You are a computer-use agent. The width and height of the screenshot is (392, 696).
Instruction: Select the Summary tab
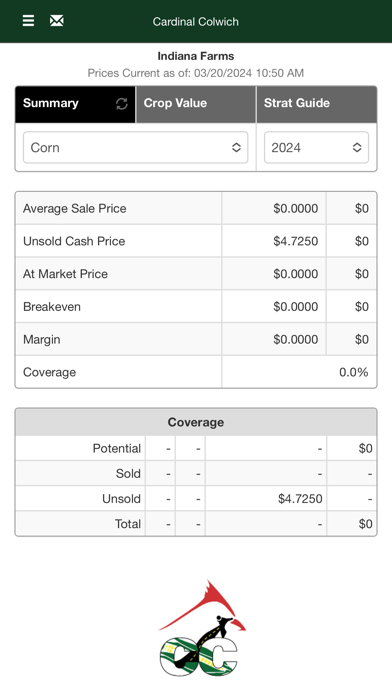pos(75,104)
